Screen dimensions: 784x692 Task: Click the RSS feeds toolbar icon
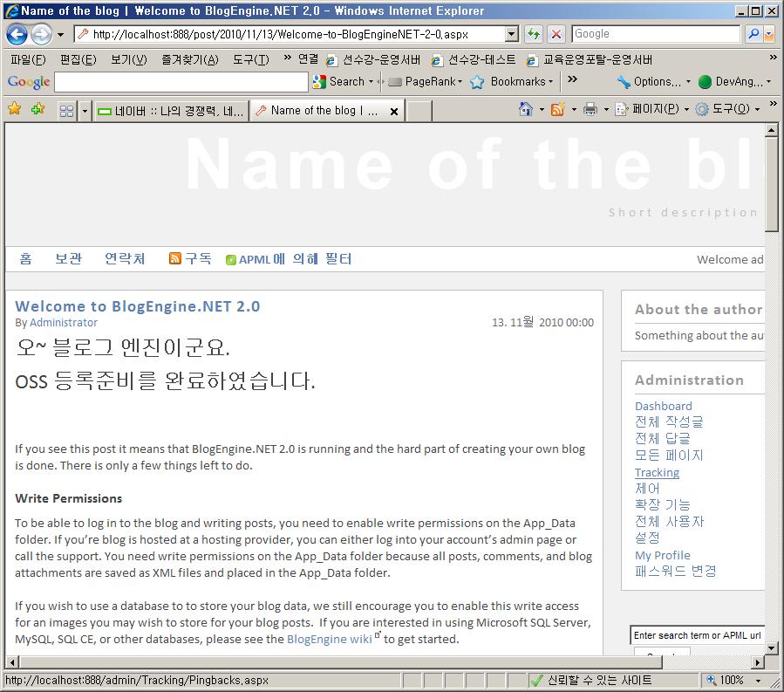557,108
